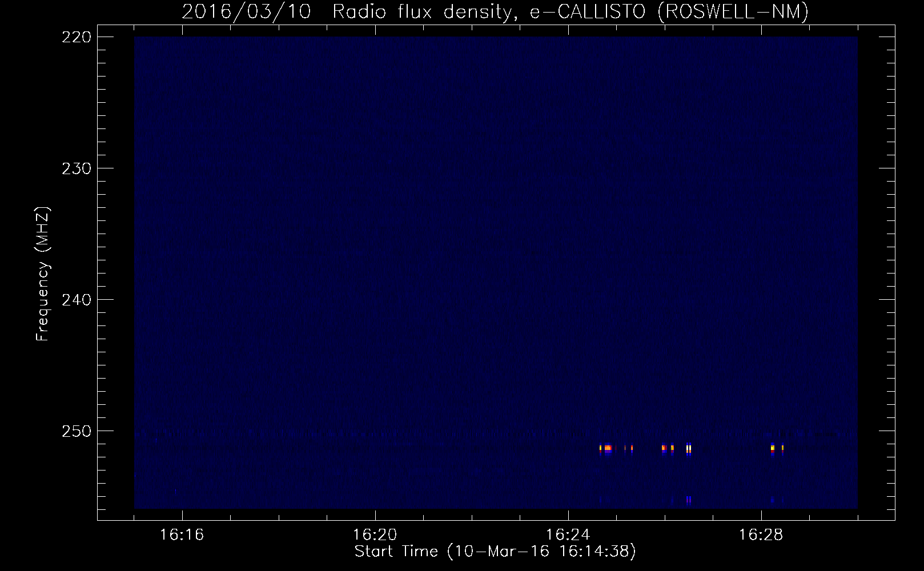
Task: Click the 16:28 time tick label
Action: click(x=761, y=534)
